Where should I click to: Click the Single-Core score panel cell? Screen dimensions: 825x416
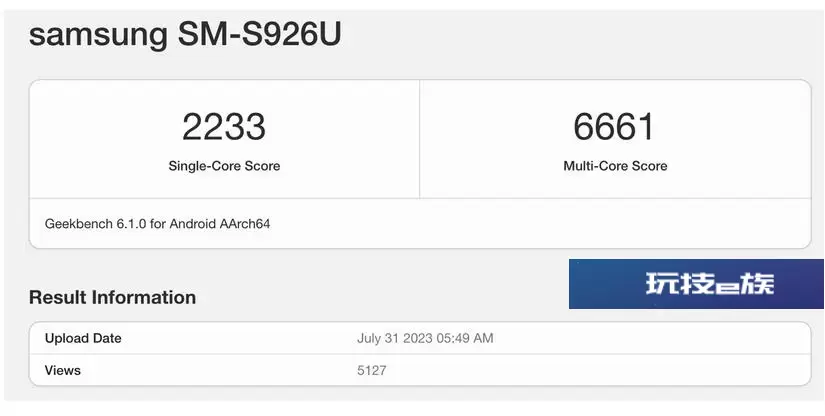click(225, 139)
